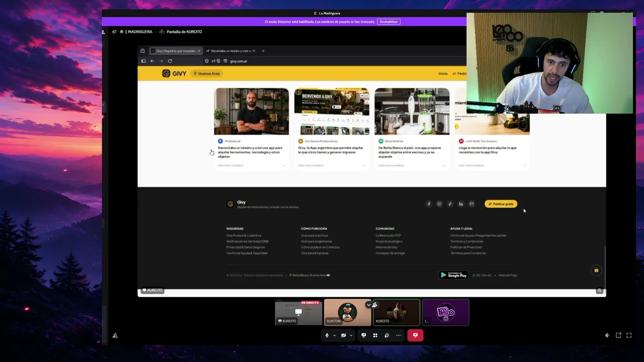Click the Deshabilitar button in streamer mode banner
The image size is (644, 362).
point(389,22)
